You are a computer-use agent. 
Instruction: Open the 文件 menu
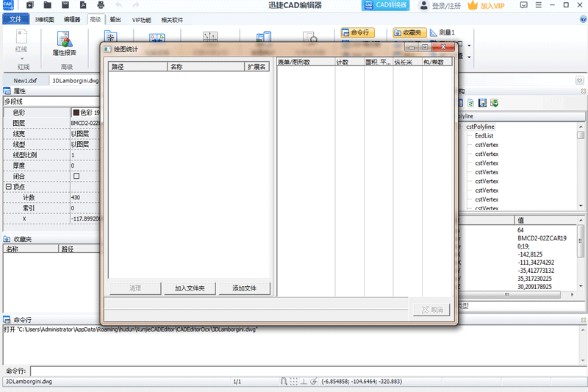[15, 19]
